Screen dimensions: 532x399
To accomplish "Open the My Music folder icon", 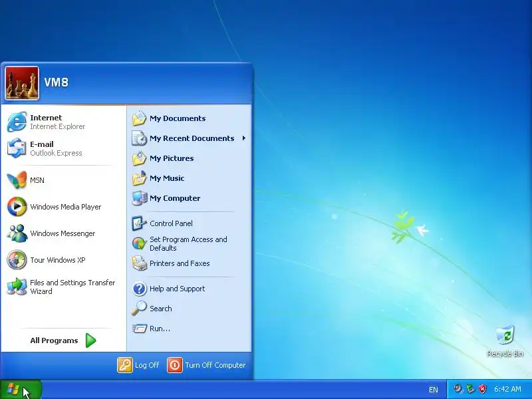I will coord(139,178).
